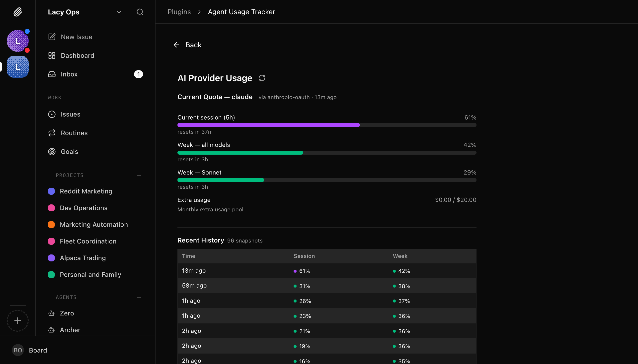Expand the Lacy Ops workspace dropdown
638x364 pixels.
(119, 12)
